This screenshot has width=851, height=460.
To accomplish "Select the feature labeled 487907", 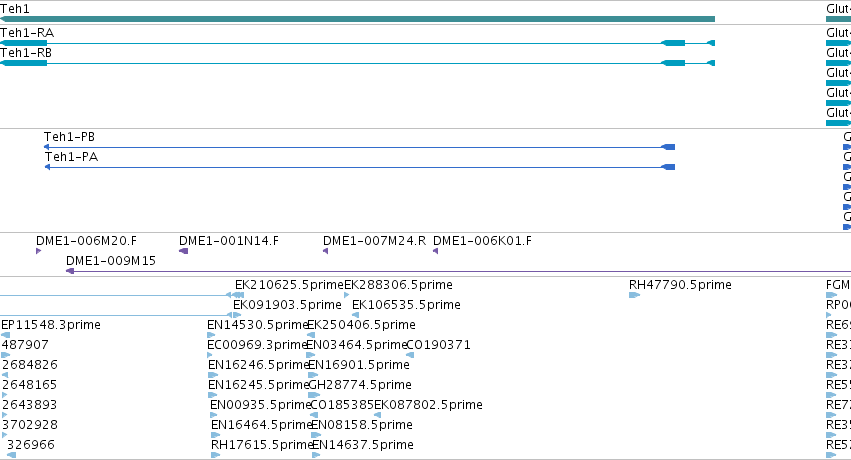I will point(25,345).
